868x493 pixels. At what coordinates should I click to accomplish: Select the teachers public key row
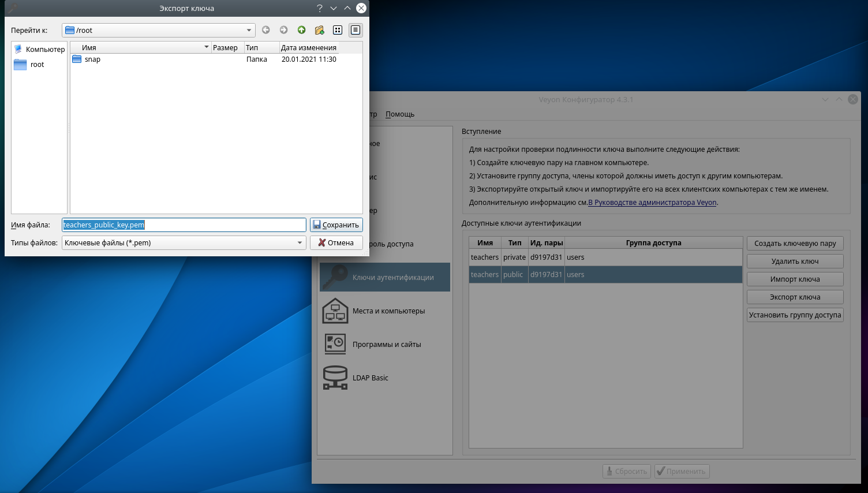[x=605, y=275]
